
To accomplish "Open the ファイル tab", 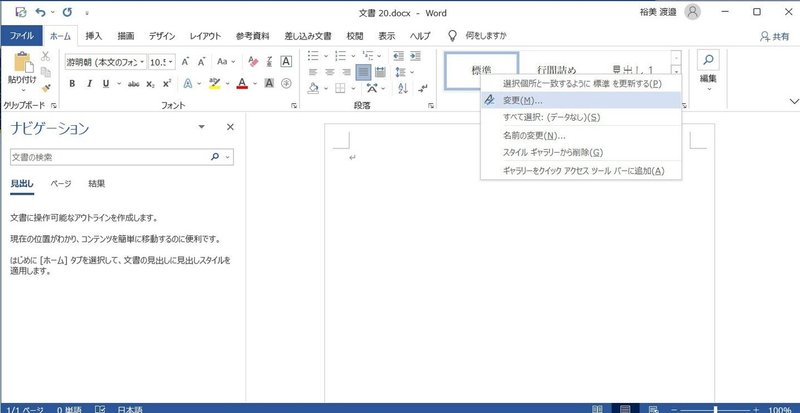I will coord(21,36).
